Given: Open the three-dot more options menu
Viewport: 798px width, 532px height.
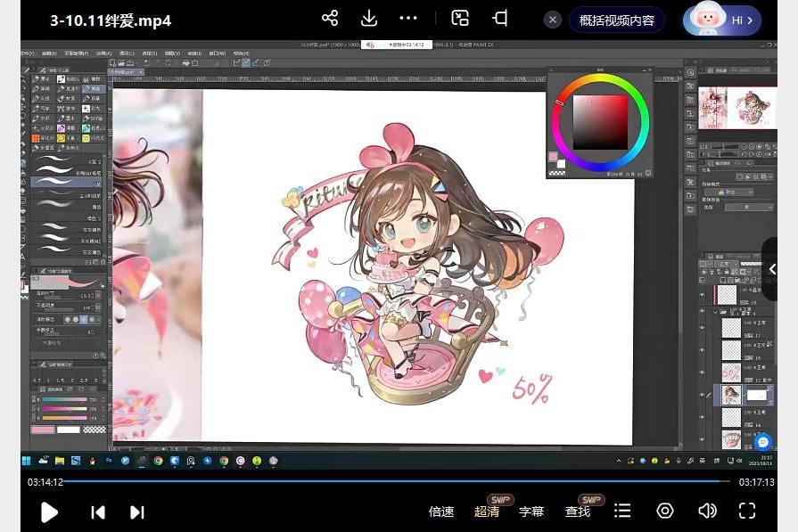Looking at the screenshot, I should (408, 19).
